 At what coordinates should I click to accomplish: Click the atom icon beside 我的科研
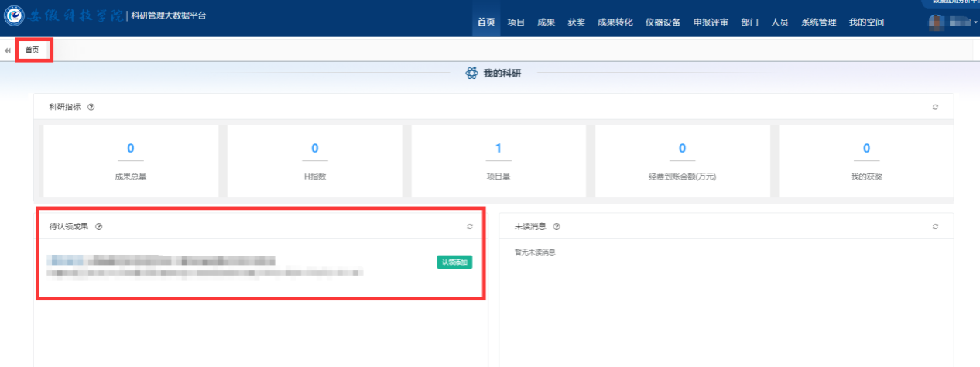pyautogui.click(x=471, y=74)
